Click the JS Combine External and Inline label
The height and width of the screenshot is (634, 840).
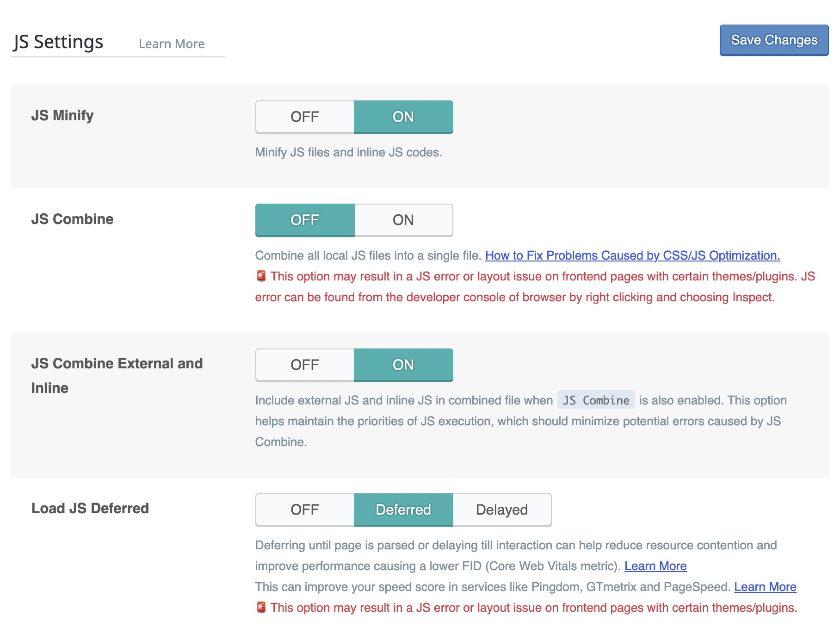[x=117, y=375]
